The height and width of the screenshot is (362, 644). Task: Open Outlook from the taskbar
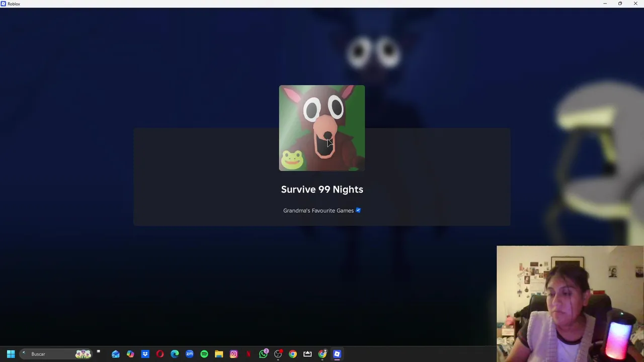(x=116, y=354)
